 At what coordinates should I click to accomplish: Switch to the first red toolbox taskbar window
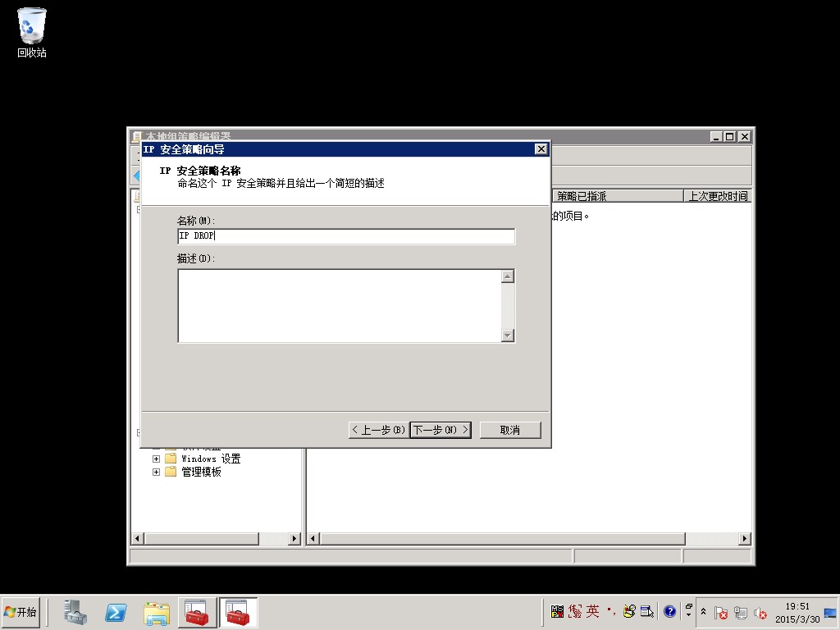click(x=197, y=612)
